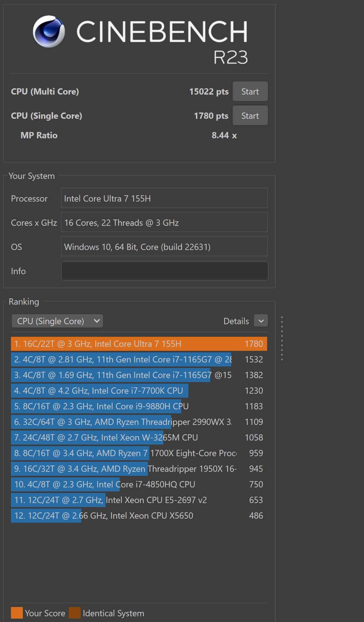This screenshot has height=622, width=364.
Task: Click the OS information field
Action: 164,247
